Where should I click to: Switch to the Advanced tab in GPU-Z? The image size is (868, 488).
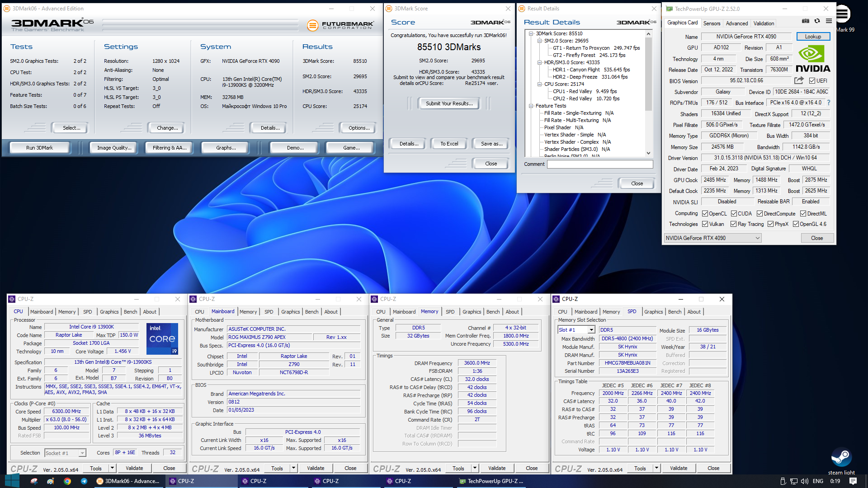(x=737, y=23)
